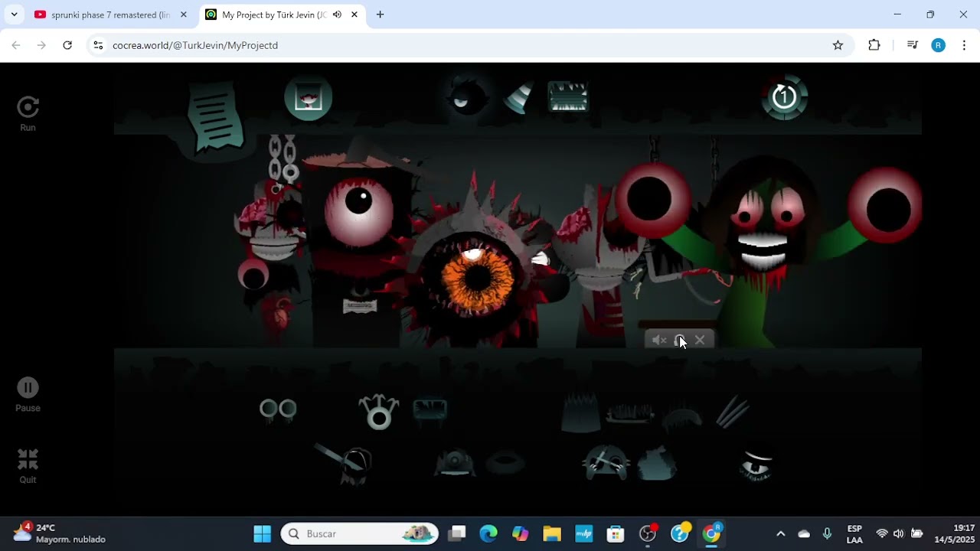Remove the character with the X control
This screenshot has width=980, height=551.
(700, 341)
